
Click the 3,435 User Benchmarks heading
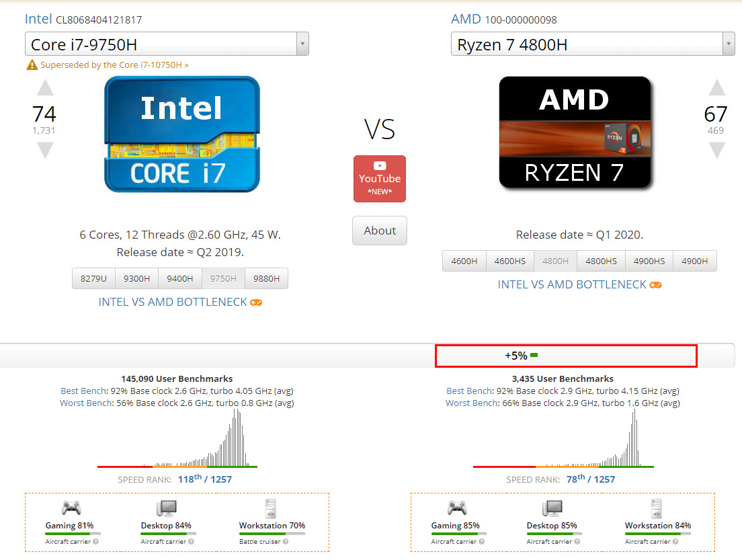point(563,378)
